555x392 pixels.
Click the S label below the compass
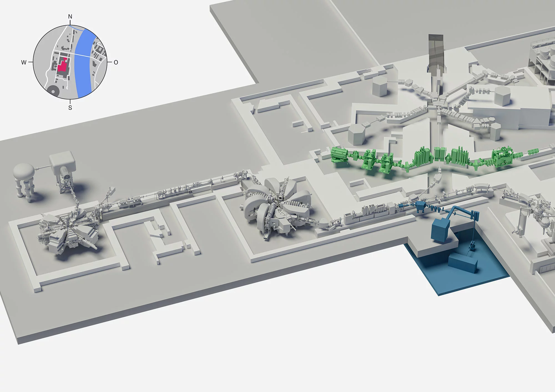(x=70, y=108)
